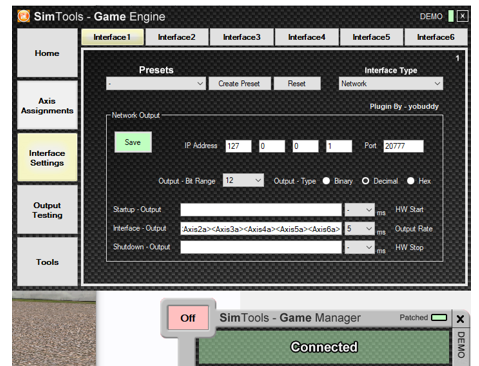This screenshot has width=479, height=366.
Task: Close the Game Manager window
Action: [x=460, y=319]
